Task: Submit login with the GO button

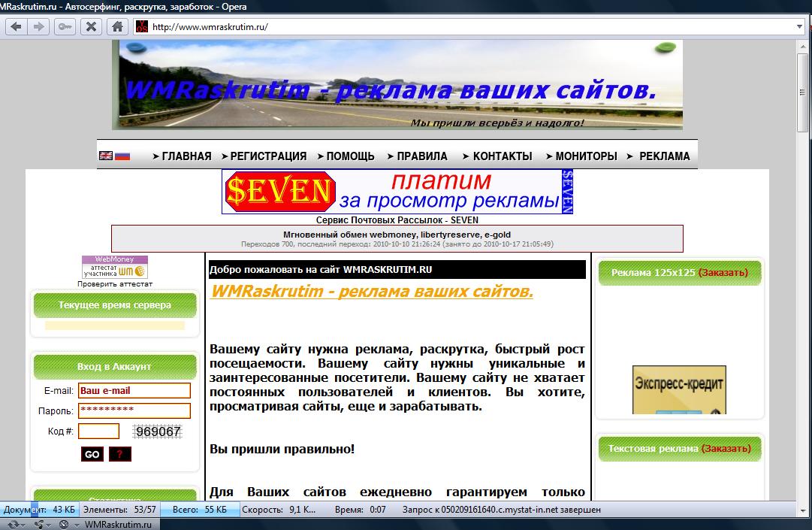Action: 92,454
